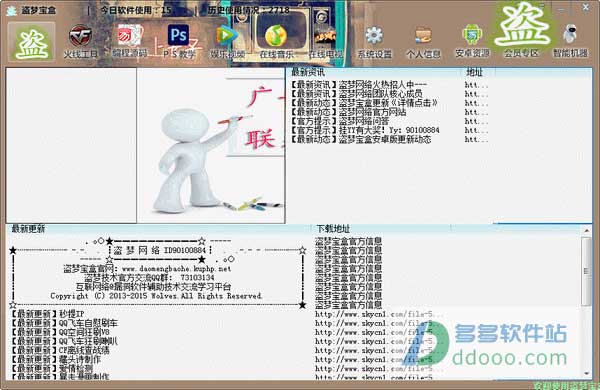Viewport: 600px width, 390px height.
Task: Click the 下载地址 column header
Action: point(333,229)
